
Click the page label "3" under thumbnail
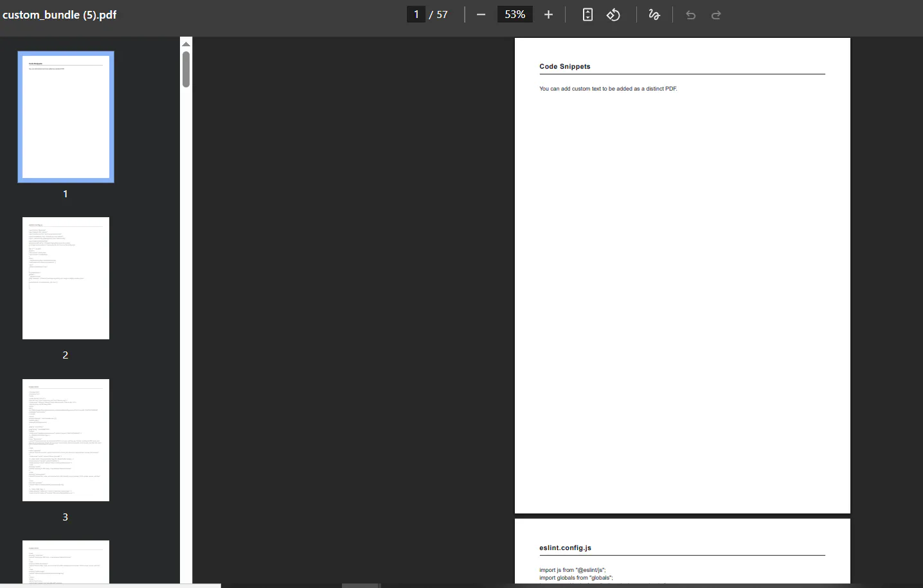(x=65, y=517)
